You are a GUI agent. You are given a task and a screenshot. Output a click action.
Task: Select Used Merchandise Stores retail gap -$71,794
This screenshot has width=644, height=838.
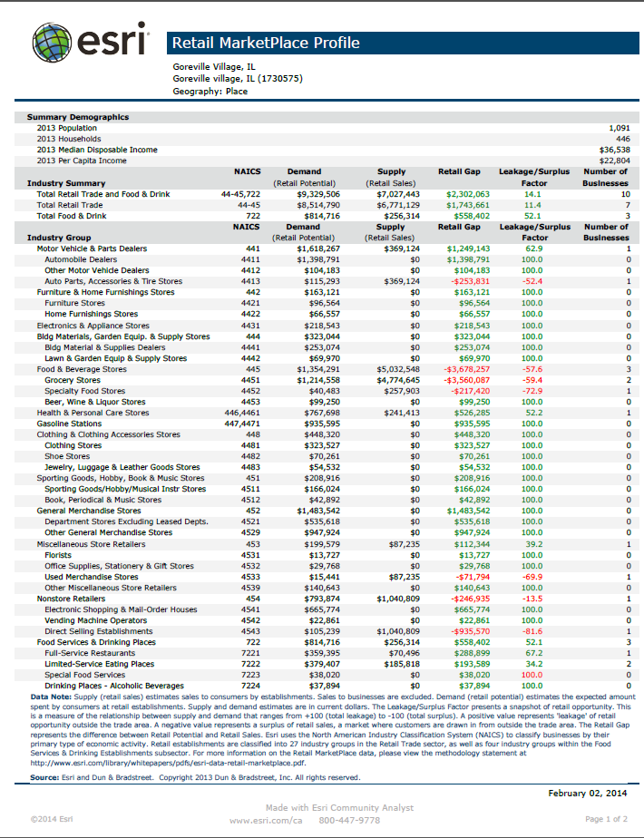pyautogui.click(x=473, y=577)
